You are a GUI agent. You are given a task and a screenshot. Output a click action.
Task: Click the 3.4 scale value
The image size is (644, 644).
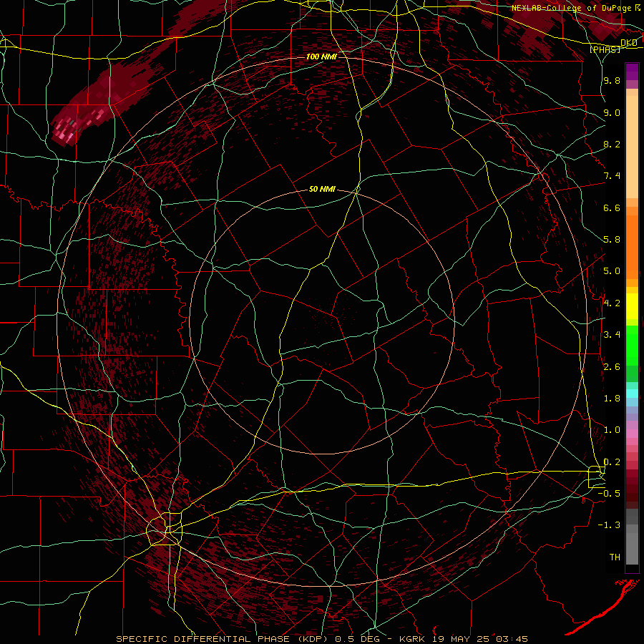click(612, 335)
